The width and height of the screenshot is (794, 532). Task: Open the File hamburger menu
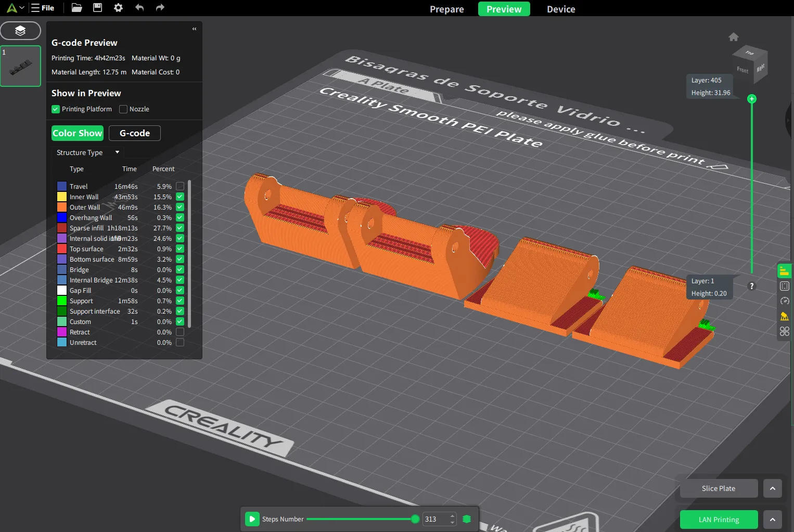[x=43, y=8]
